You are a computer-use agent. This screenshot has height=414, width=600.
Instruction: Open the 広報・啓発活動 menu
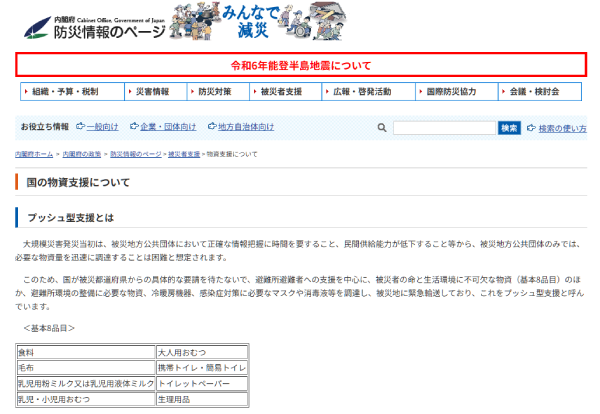point(362,92)
